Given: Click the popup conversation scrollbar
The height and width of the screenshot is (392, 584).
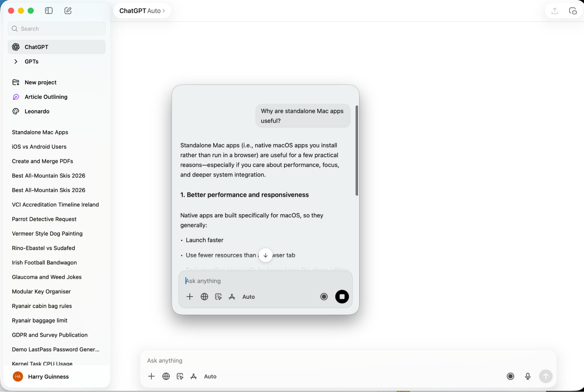Looking at the screenshot, I should 356,150.
